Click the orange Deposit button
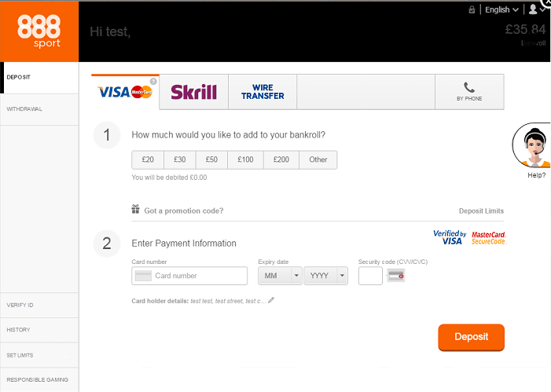The width and height of the screenshot is (551, 392). tap(471, 337)
